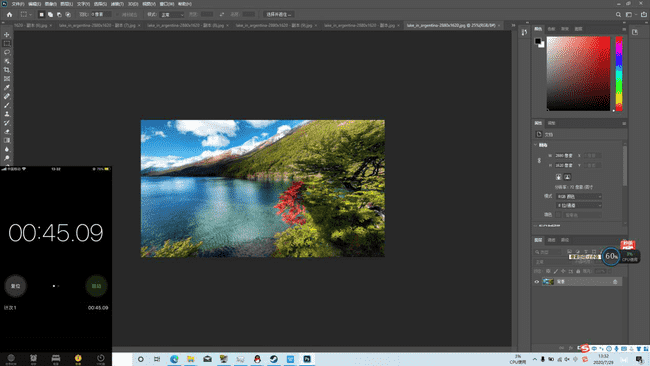
Task: Open the Edit menu
Action: pyautogui.click(x=34, y=4)
